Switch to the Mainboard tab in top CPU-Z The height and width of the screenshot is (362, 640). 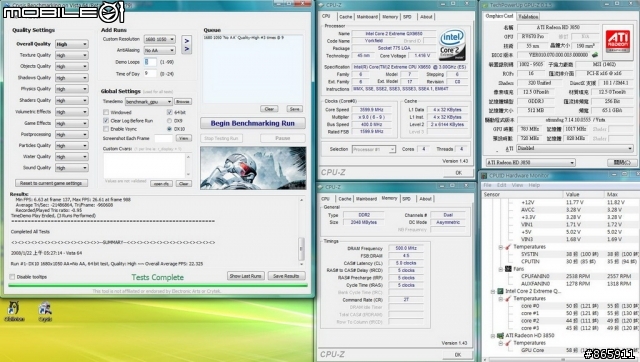[x=367, y=17]
